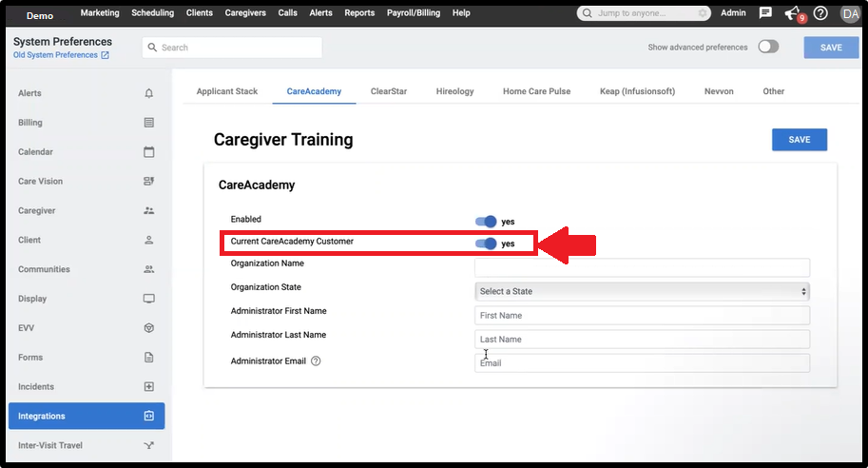Open the Calls menu
The width and height of the screenshot is (868, 468).
(x=288, y=12)
